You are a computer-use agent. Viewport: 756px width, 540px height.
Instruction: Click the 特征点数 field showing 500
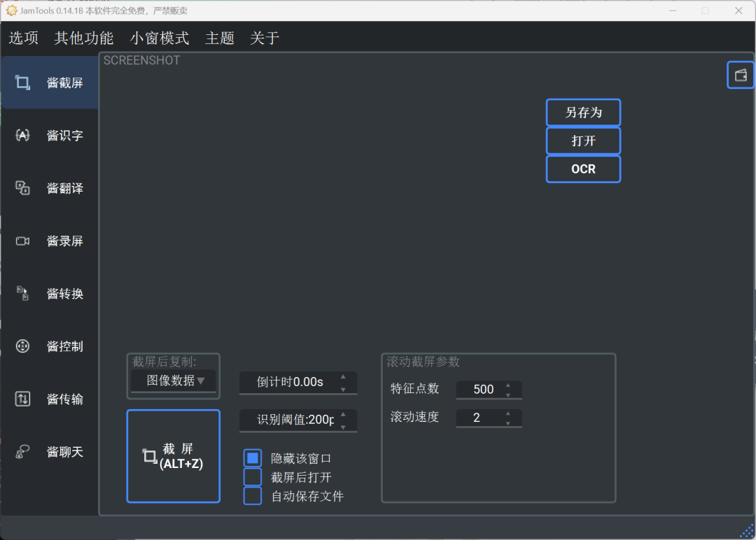489,389
